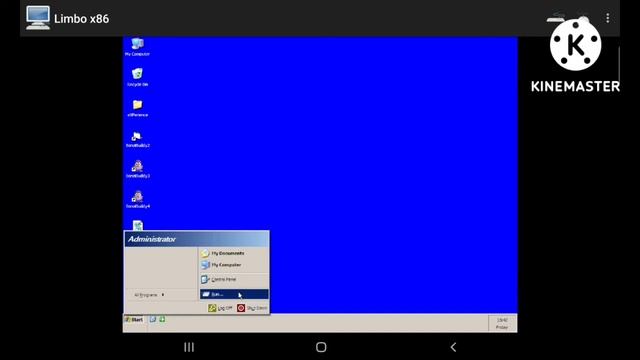The image size is (640, 360).
Task: Select the document icon partly behind Start menu
Action: (138, 225)
